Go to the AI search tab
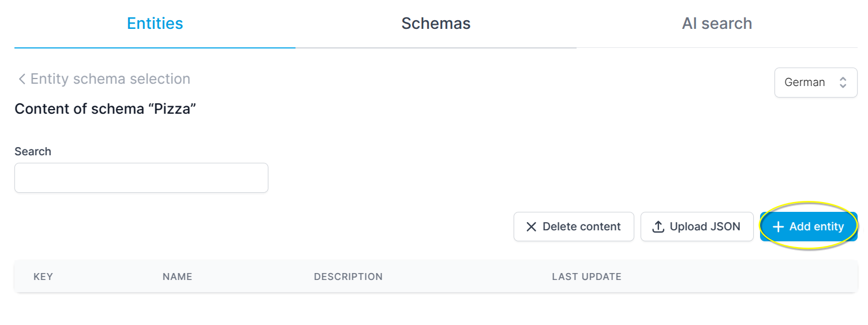868x325 pixels. point(717,24)
